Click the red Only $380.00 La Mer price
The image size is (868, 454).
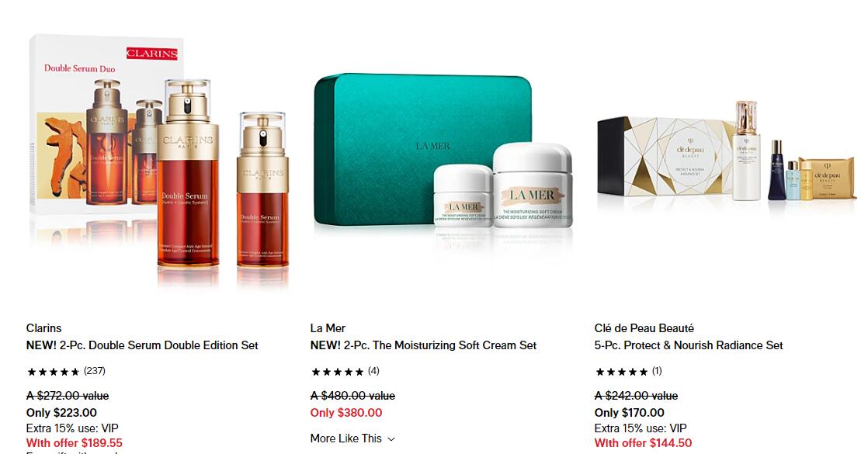coord(346,412)
